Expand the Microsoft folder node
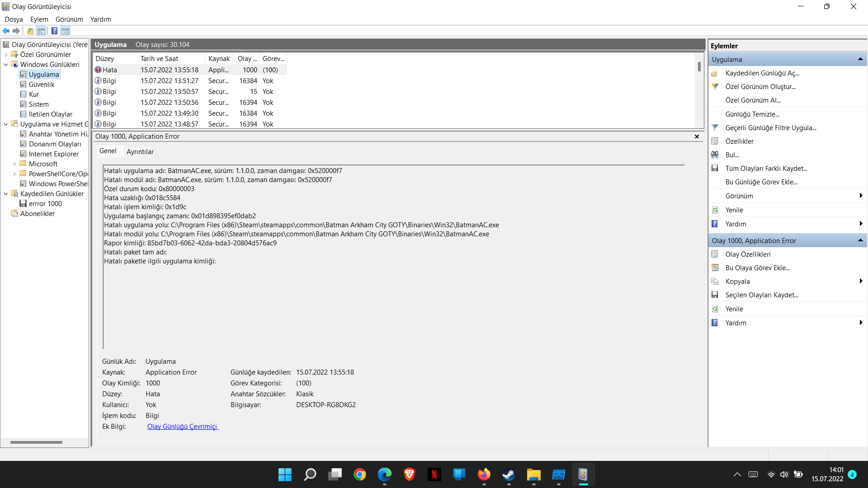The image size is (868, 488). (x=14, y=164)
